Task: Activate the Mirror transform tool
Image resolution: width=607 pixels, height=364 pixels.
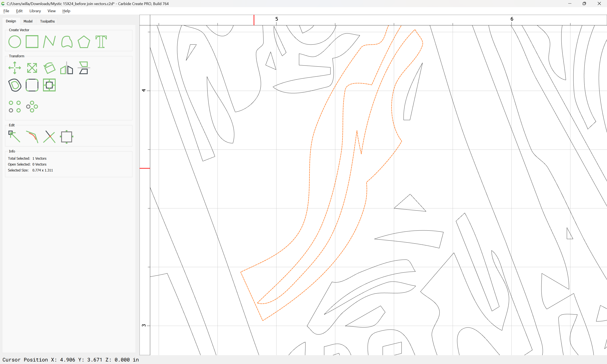Action: [67, 68]
